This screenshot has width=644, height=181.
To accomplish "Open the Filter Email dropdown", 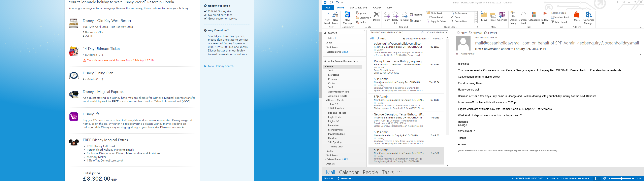I will [x=560, y=22].
